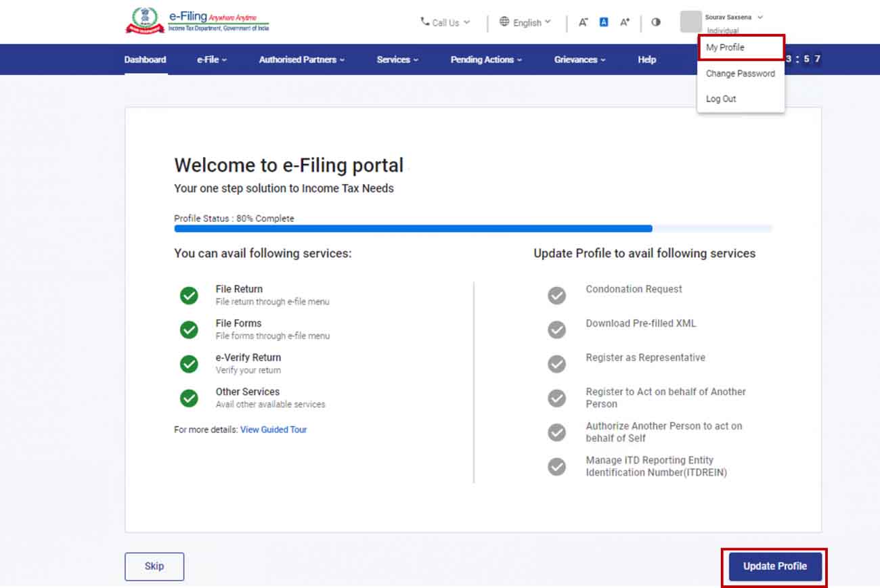880x588 pixels.
Task: Click the decrease font size icon
Action: [583, 22]
